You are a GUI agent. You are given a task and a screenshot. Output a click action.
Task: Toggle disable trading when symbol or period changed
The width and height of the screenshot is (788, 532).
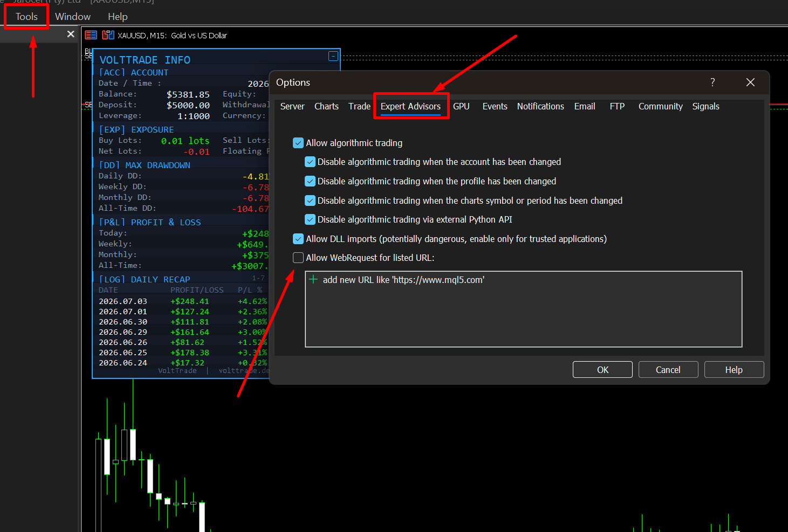pyautogui.click(x=310, y=201)
